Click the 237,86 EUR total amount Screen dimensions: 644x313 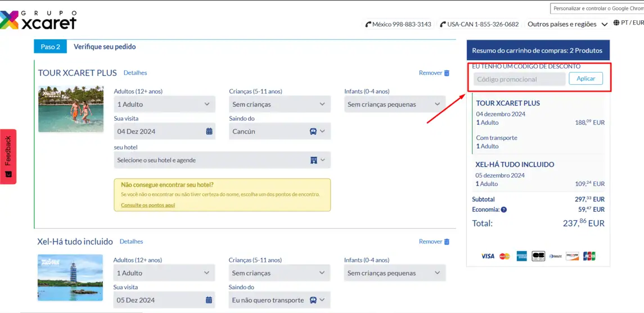point(584,223)
